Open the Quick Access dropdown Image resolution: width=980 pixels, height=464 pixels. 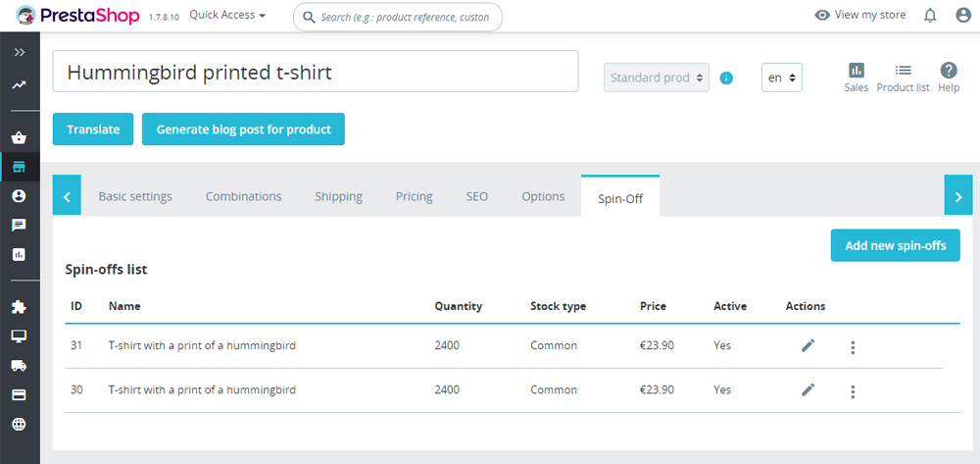(227, 15)
